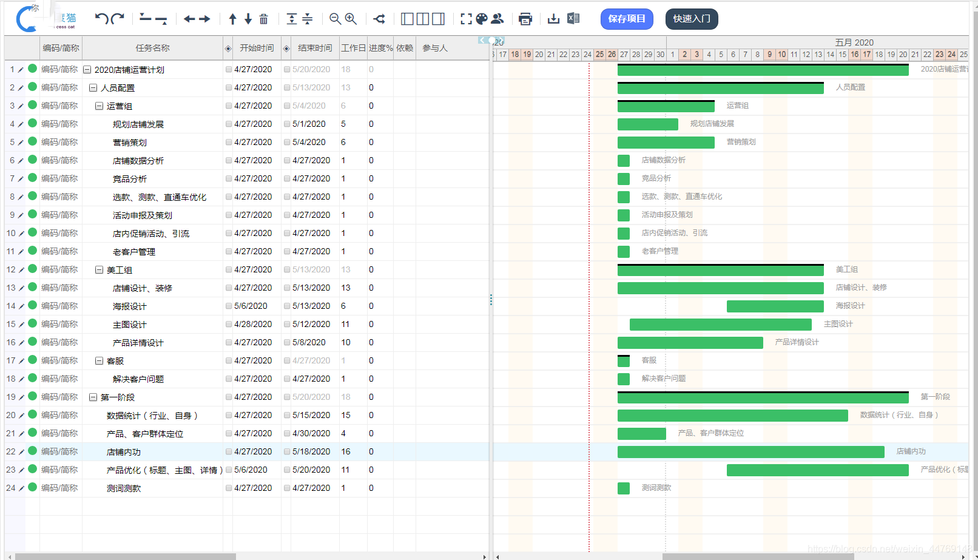Enter fullscreen mode
The image size is (978, 560).
tap(466, 19)
